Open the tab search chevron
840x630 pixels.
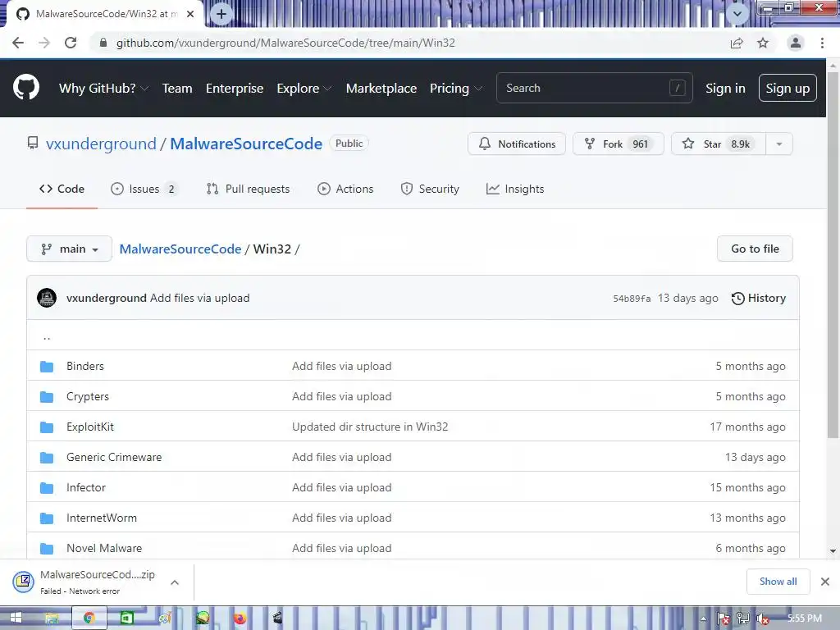[737, 14]
